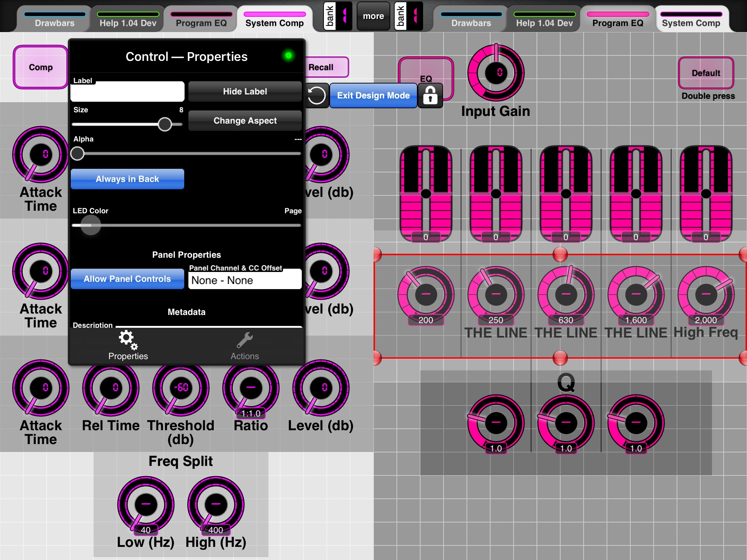
Task: Click the large Q label
Action: [x=566, y=383]
